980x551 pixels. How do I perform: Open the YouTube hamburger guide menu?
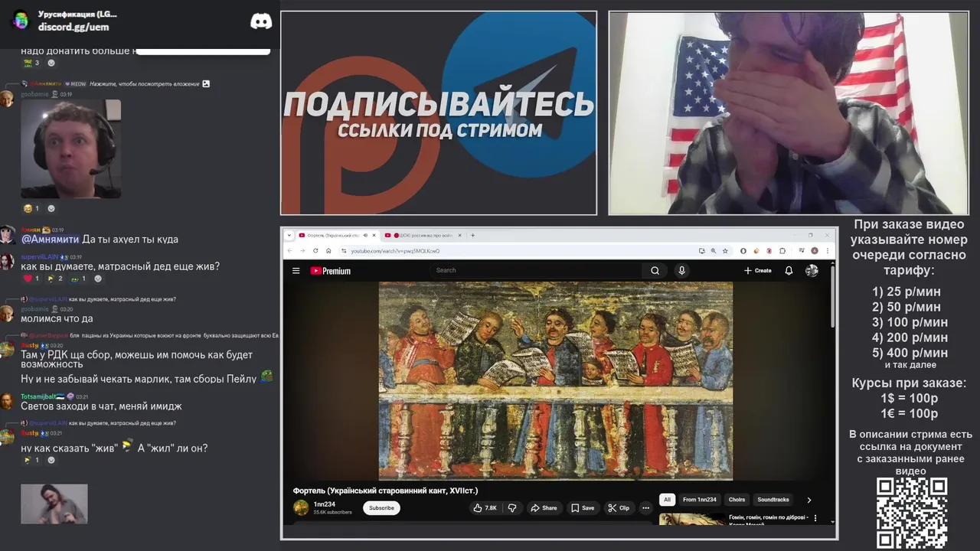[x=296, y=271]
